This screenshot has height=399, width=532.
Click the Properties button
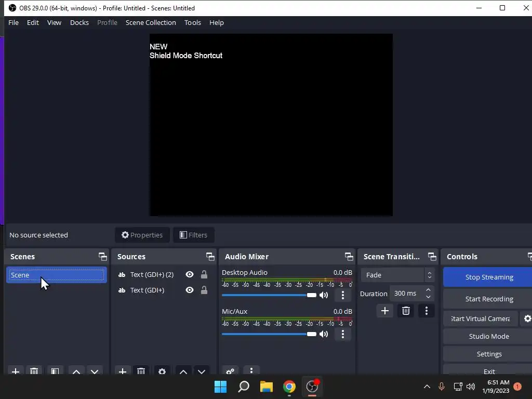[142, 235]
